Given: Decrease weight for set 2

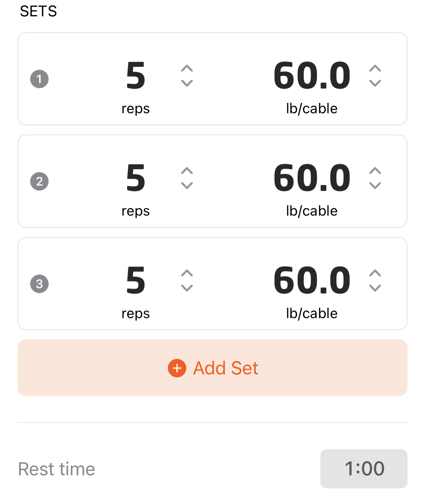Looking at the screenshot, I should 375,185.
